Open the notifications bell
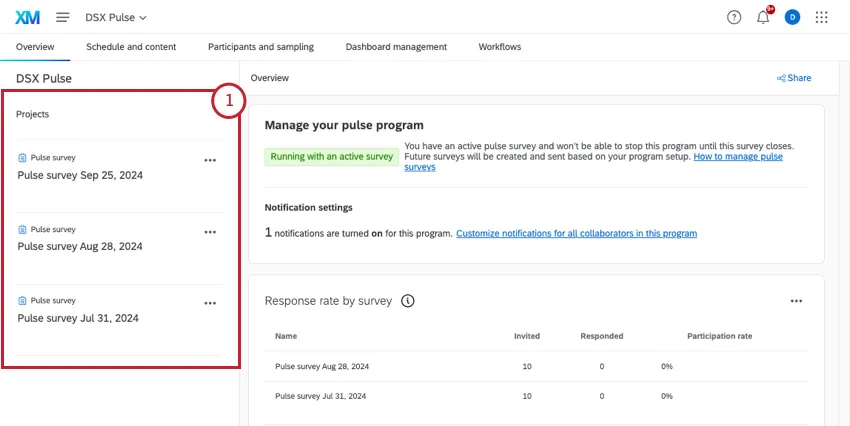 [763, 17]
